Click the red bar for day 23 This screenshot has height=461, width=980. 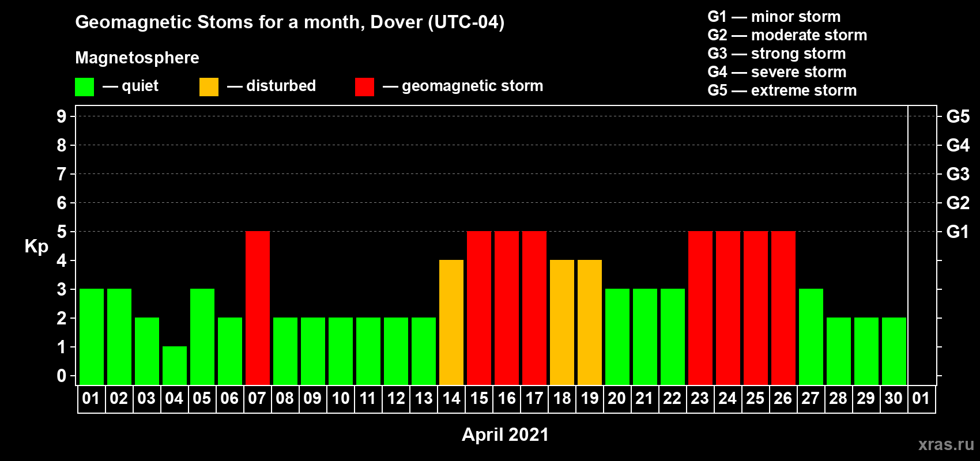click(x=700, y=308)
